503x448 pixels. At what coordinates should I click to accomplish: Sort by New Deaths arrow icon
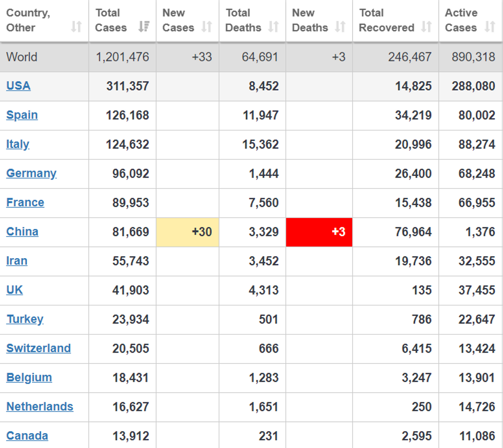tap(340, 27)
